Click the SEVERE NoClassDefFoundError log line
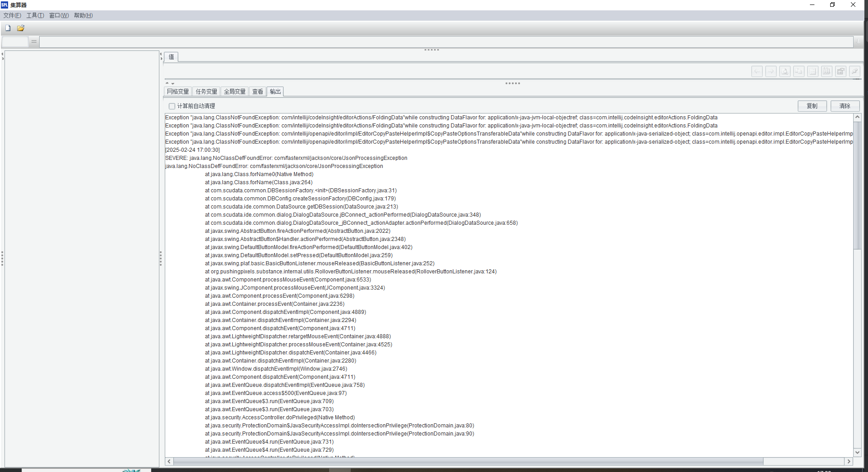The width and height of the screenshot is (868, 472). (x=286, y=158)
